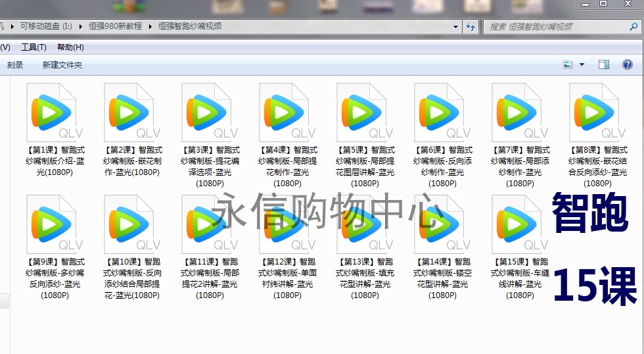Click the search magnifier icon
This screenshot has width=644, height=354.
[633, 27]
